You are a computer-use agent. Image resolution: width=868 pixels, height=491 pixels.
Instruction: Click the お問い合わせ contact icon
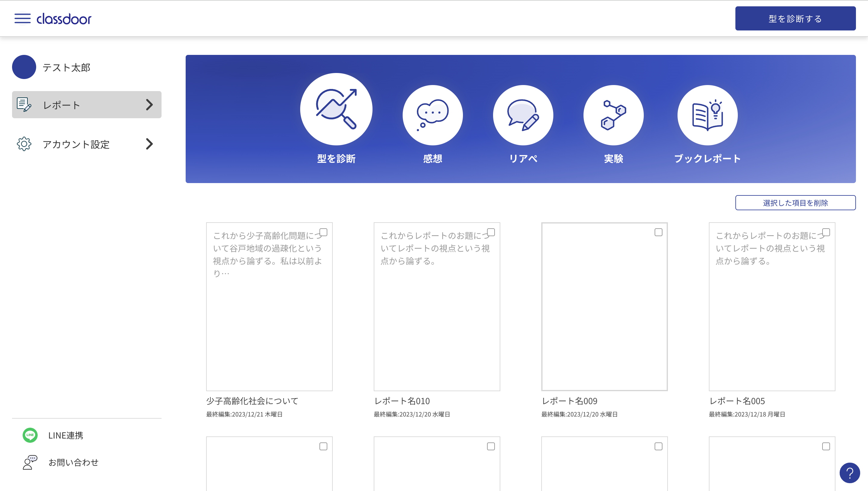pos(30,462)
